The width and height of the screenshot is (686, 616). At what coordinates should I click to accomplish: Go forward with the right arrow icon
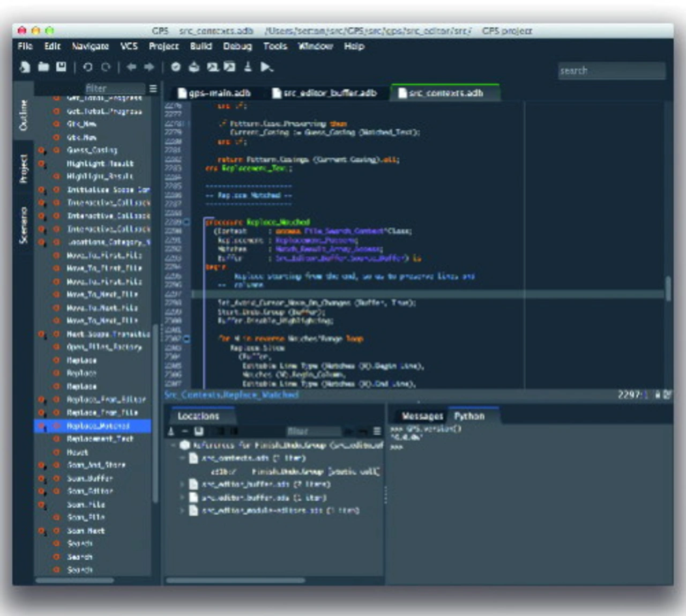click(149, 67)
